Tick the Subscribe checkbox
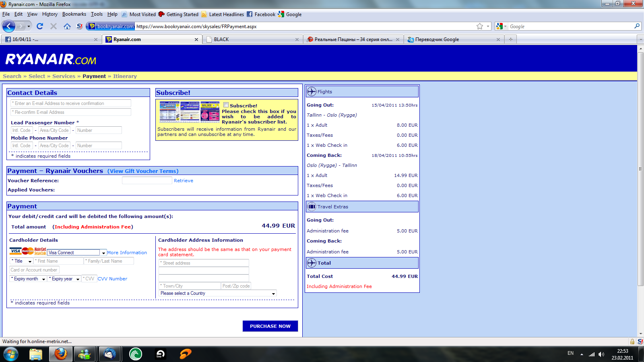The width and height of the screenshot is (644, 362). [x=226, y=105]
